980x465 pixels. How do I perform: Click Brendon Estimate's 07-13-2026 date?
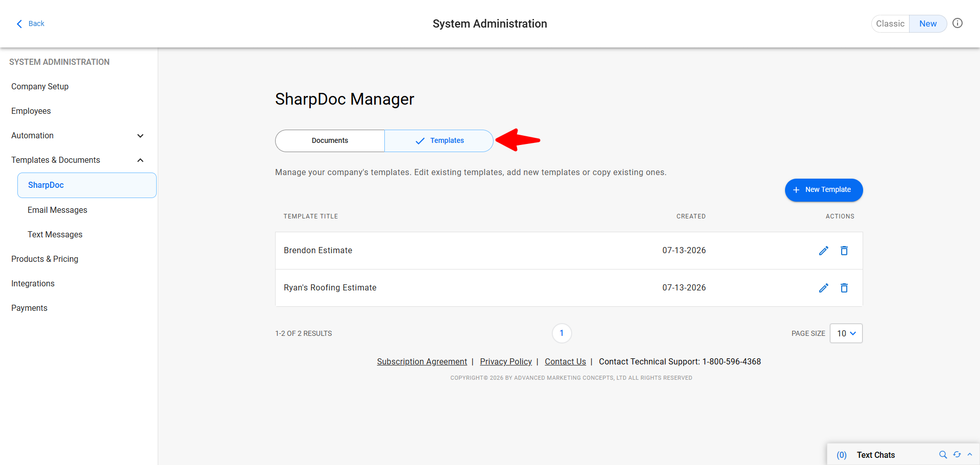click(x=684, y=251)
